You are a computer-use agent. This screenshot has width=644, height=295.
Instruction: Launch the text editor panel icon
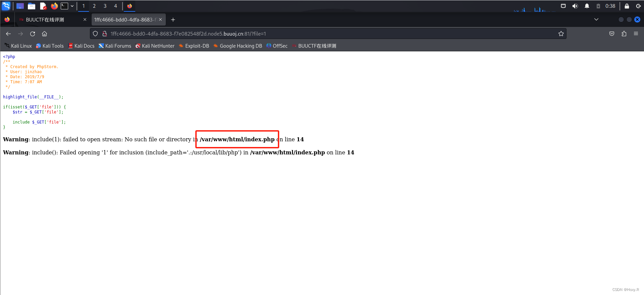coord(43,6)
